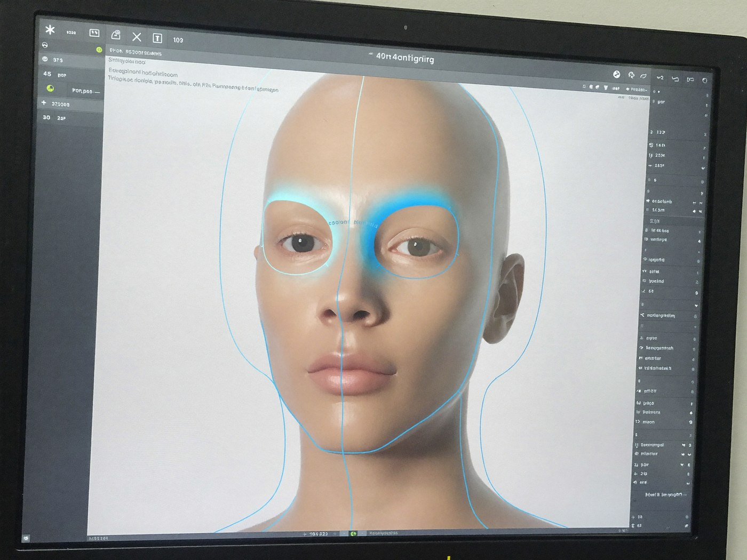Select the '2 123' row in right panel
This screenshot has width=747, height=560.
(678, 132)
